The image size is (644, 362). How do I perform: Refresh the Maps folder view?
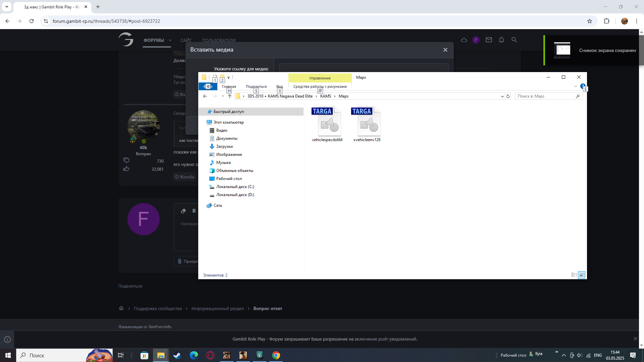(508, 96)
